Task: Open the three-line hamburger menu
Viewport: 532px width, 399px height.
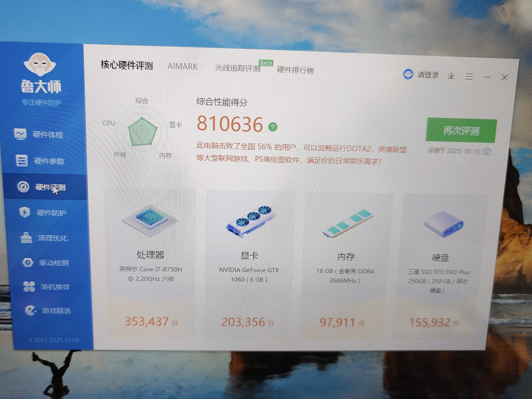Action: 469,77
